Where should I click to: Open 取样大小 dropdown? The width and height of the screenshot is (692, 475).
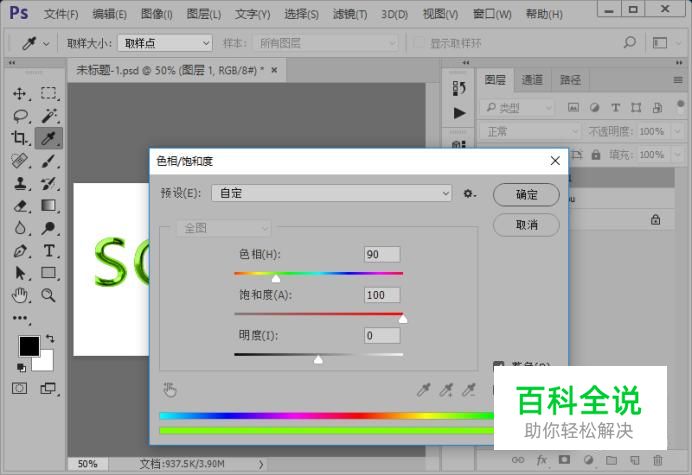coord(165,43)
